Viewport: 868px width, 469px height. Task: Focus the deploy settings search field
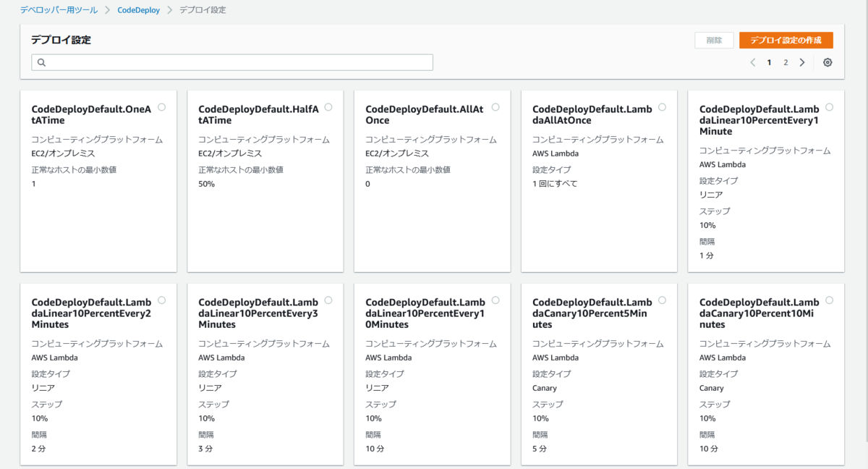pos(232,62)
